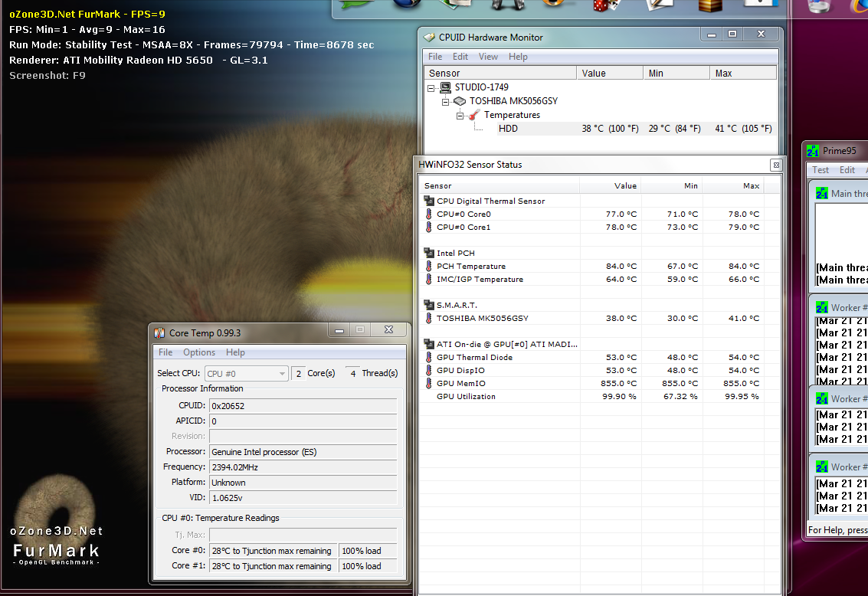
Task: Click the empty Tj. Max field
Action: coord(303,535)
